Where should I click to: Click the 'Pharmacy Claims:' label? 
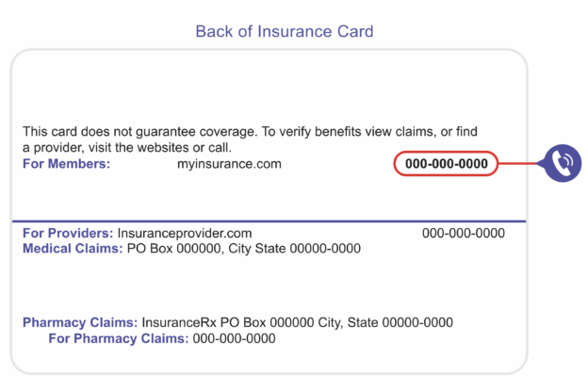[x=80, y=322]
